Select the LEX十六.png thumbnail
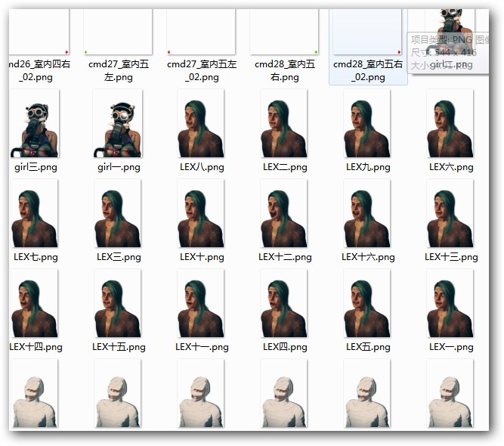504x446 pixels. coord(366,213)
